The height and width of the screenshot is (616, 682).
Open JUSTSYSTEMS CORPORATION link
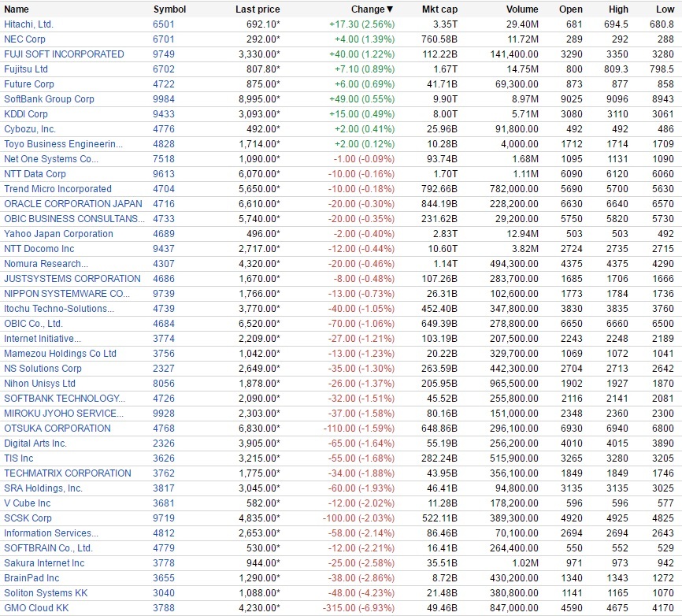(x=72, y=279)
